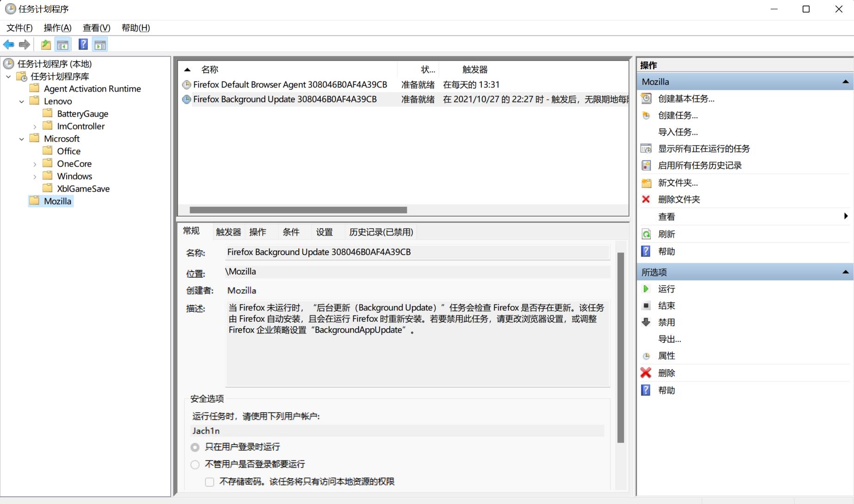Toggle the Show/Hide Console Tree icon
Screen dimensions: 854x504
point(62,44)
